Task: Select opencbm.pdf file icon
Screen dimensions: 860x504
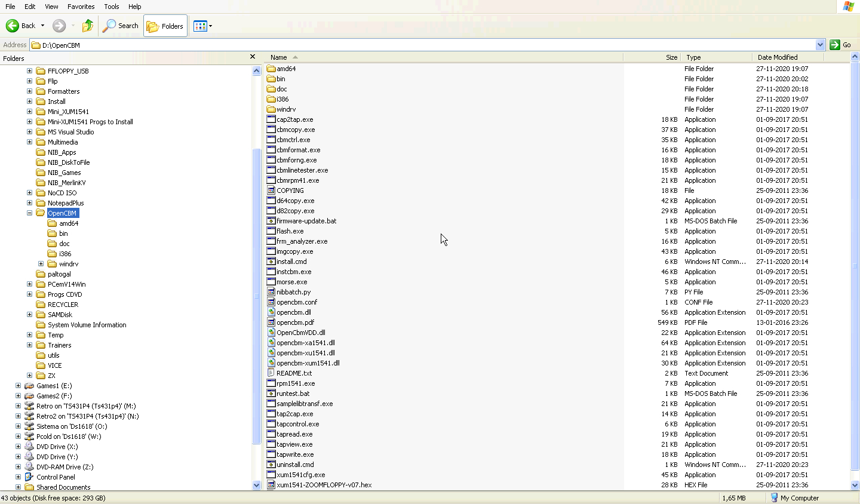Action: (x=271, y=322)
